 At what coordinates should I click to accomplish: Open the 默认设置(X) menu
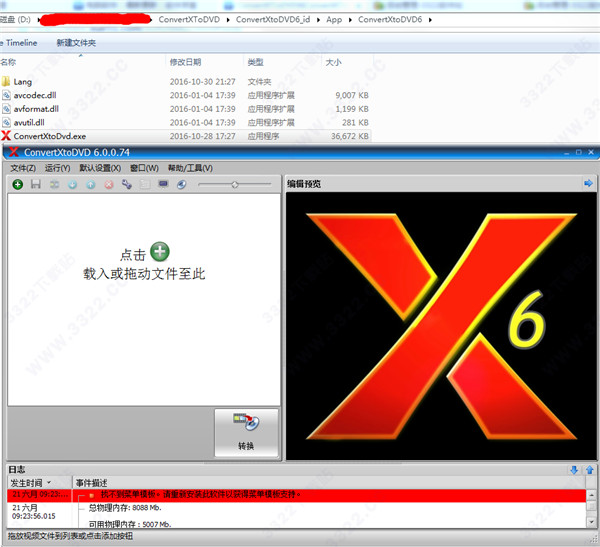pyautogui.click(x=100, y=168)
